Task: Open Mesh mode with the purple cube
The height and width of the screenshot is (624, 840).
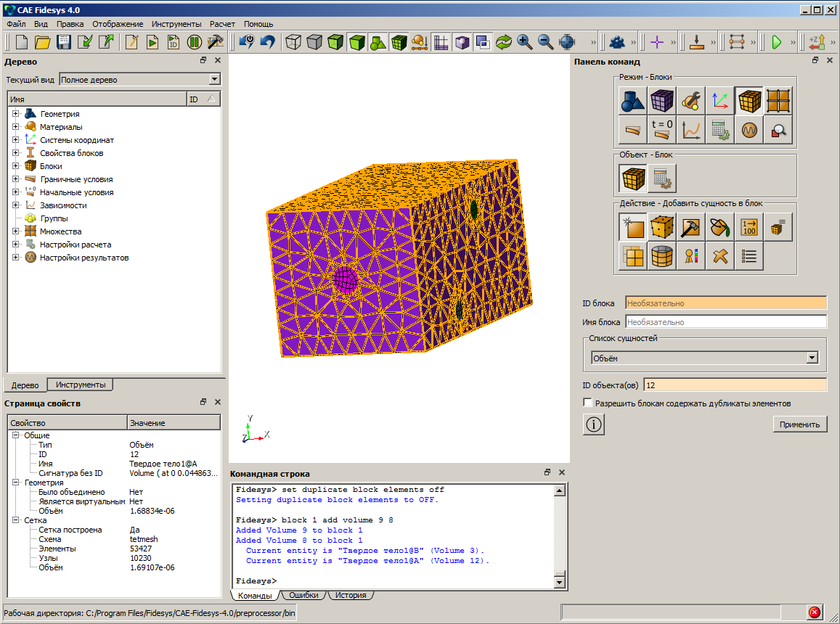Action: (x=661, y=100)
